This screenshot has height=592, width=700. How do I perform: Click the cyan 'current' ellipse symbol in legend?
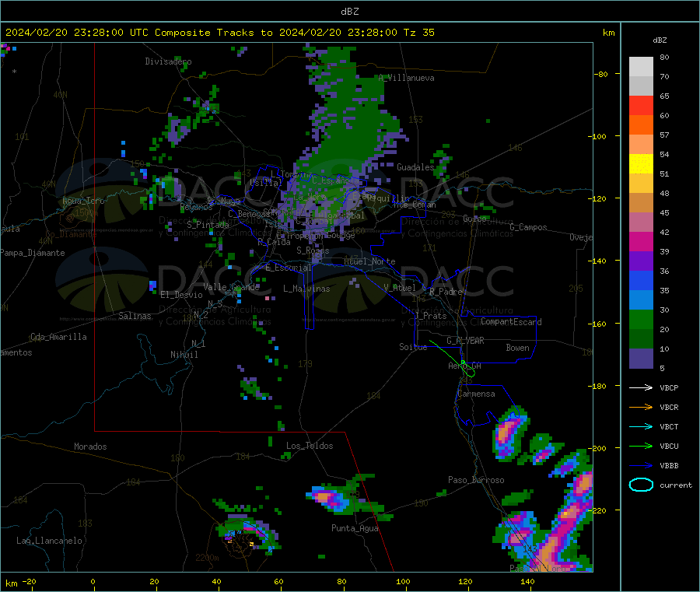[641, 485]
